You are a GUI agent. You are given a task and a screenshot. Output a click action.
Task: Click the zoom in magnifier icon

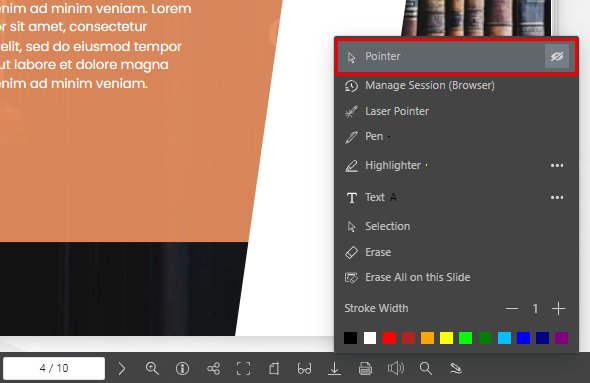click(152, 369)
